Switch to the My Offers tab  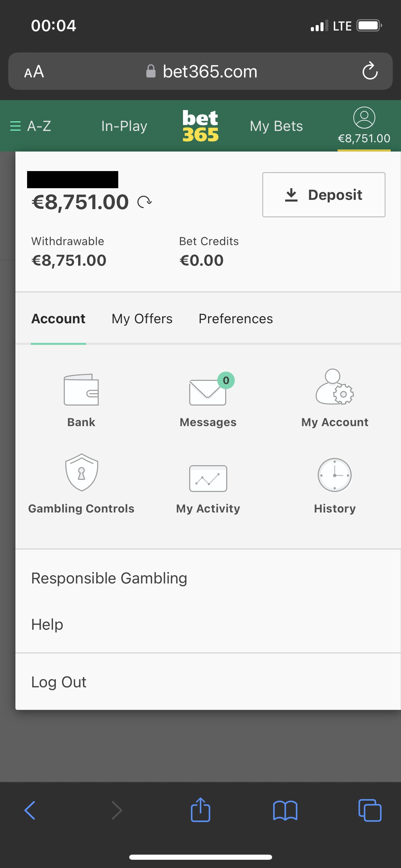142,319
